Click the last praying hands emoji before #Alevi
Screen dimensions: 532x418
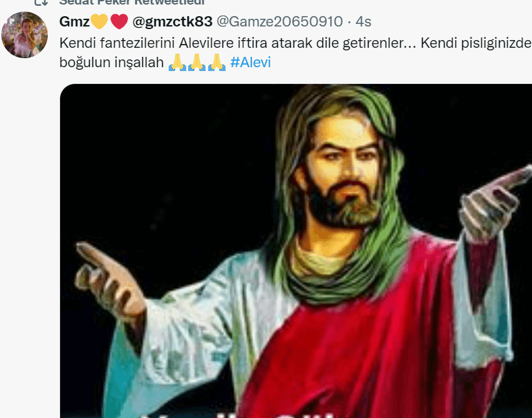[x=217, y=63]
